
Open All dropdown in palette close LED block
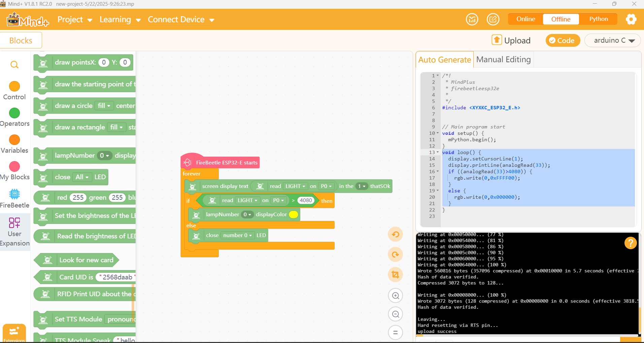82,177
